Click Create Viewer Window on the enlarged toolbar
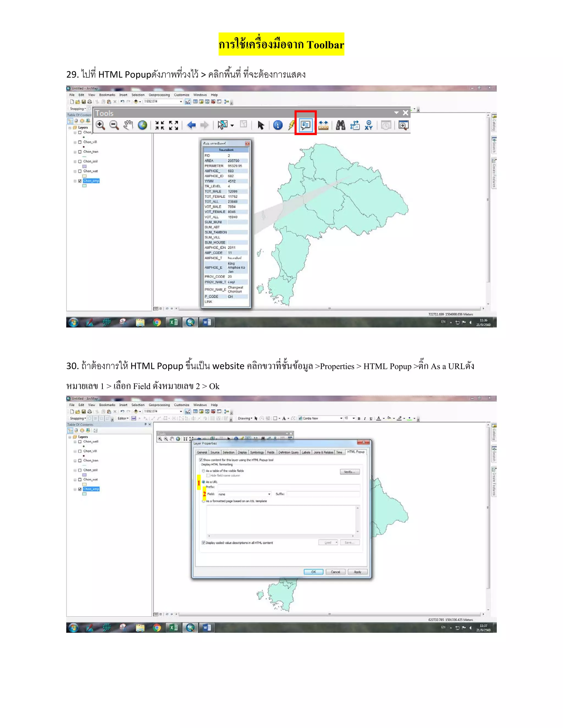Screen dimensions: 563x728 404,125
